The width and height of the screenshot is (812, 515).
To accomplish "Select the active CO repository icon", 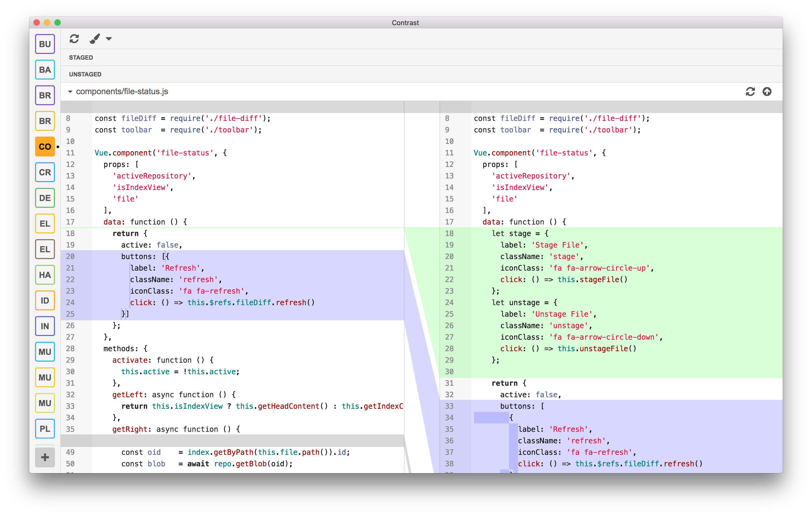I will click(x=45, y=146).
